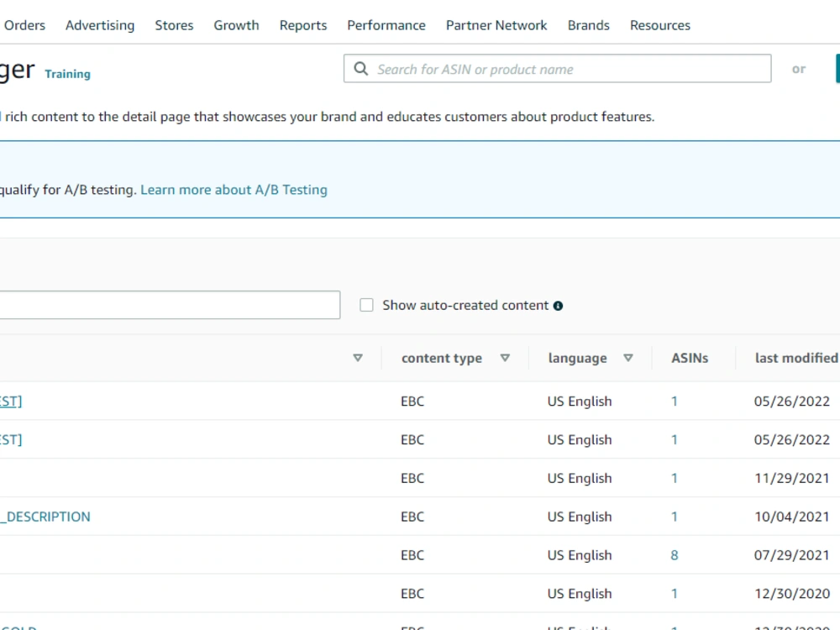
Task: Focus the ASIN or product name search field
Action: pos(557,69)
